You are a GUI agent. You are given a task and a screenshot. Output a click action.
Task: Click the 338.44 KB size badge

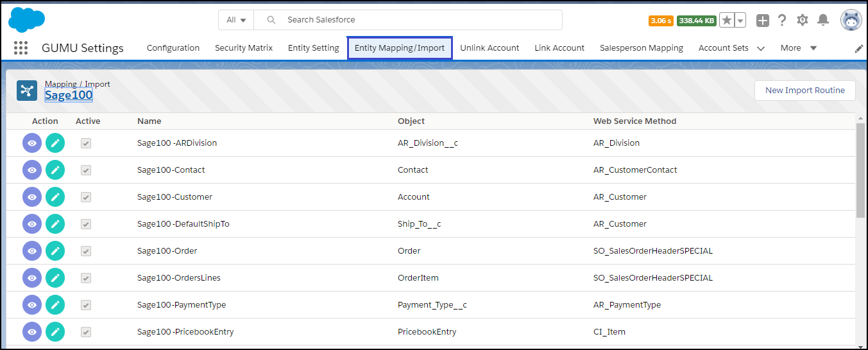point(697,21)
